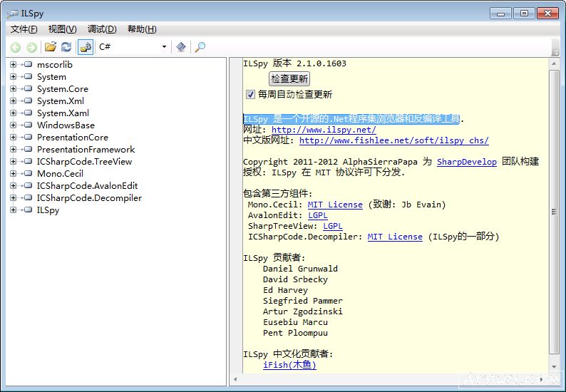Expand the PresentationFramework assembly node
Image resolution: width=566 pixels, height=392 pixels.
14,149
